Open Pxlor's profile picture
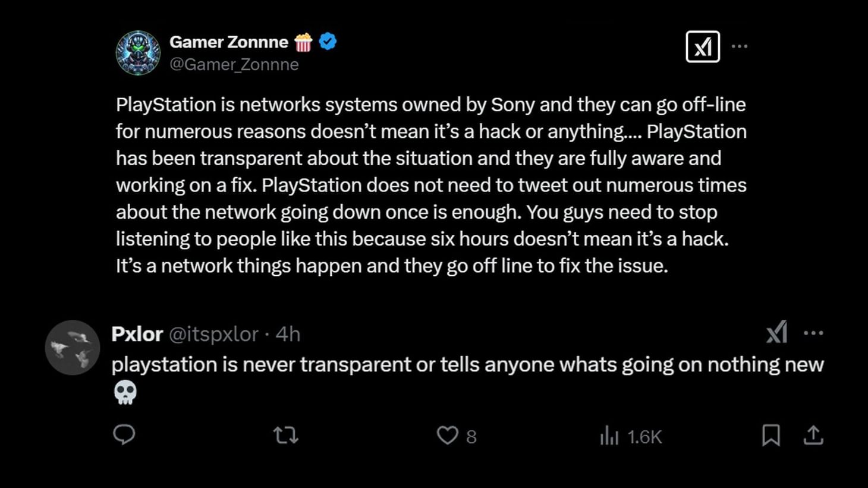868x488 pixels. (x=72, y=348)
